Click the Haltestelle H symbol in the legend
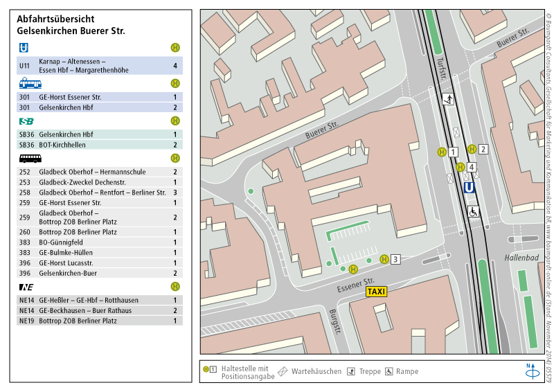This screenshot has height=392, width=554. point(206,369)
